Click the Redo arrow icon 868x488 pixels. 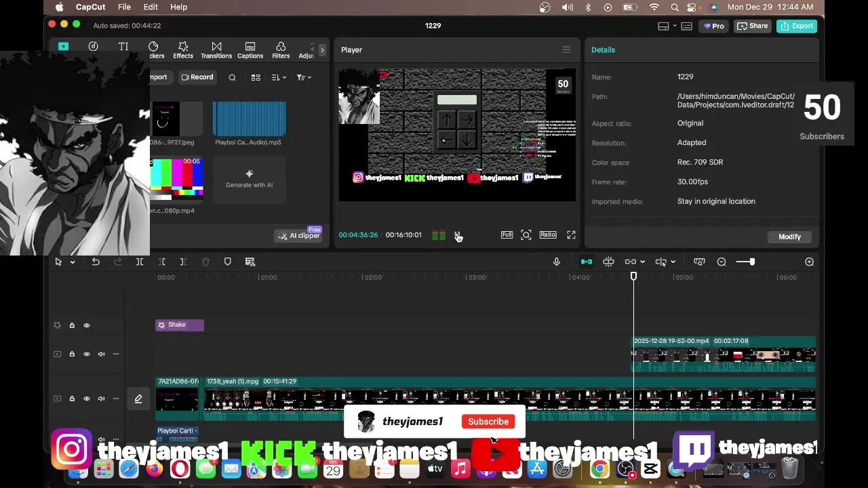pyautogui.click(x=118, y=262)
